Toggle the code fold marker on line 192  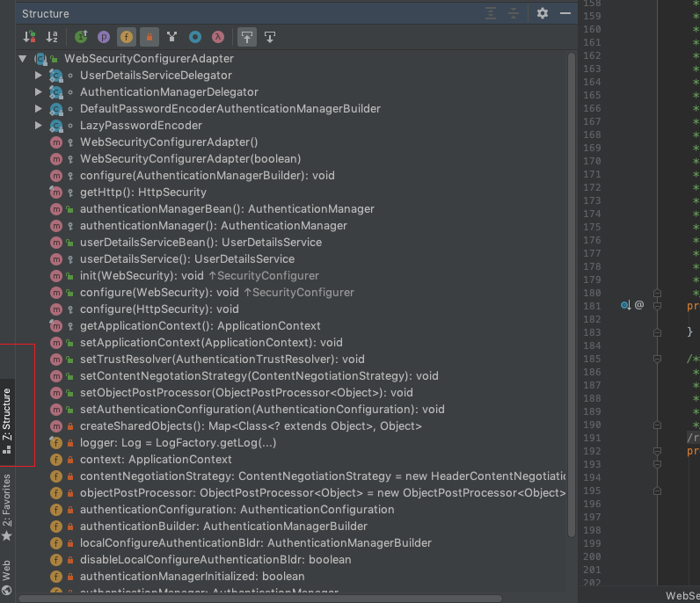657,451
